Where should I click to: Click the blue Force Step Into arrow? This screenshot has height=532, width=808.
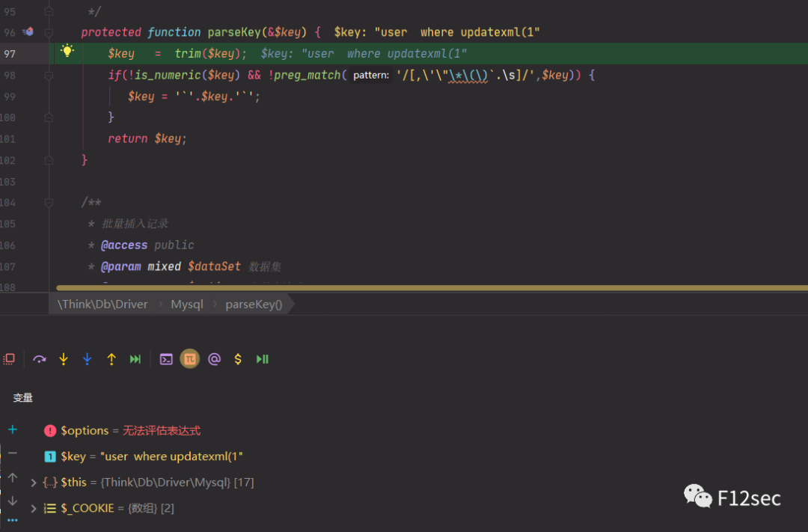click(87, 359)
